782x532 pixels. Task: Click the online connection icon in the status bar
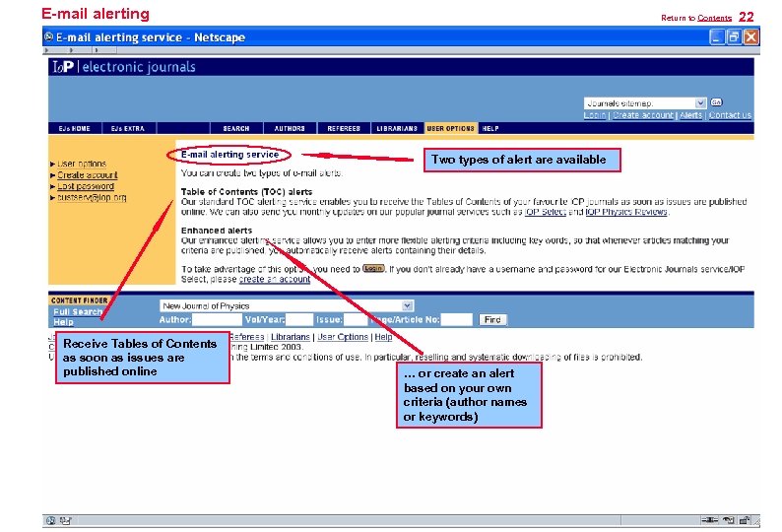tap(709, 520)
